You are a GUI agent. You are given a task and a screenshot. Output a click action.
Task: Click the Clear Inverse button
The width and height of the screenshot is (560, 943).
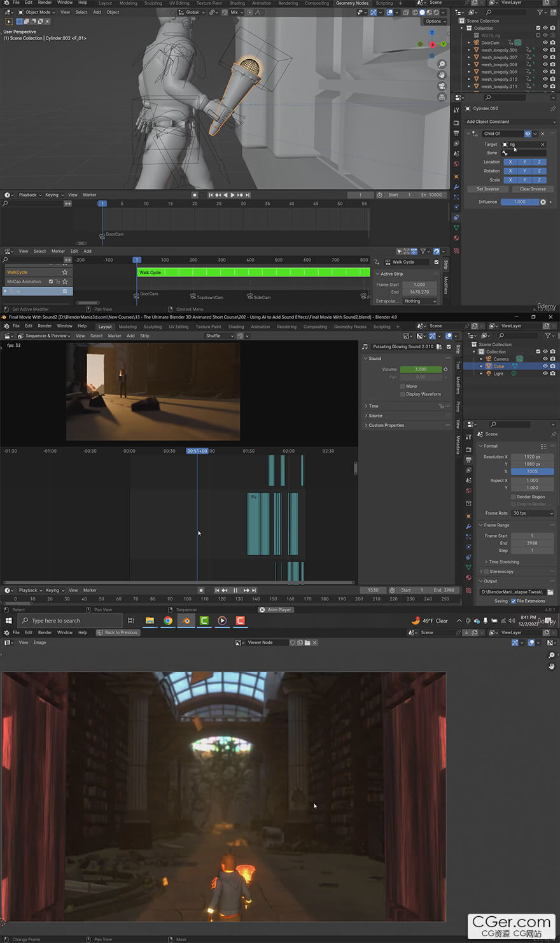click(x=533, y=189)
